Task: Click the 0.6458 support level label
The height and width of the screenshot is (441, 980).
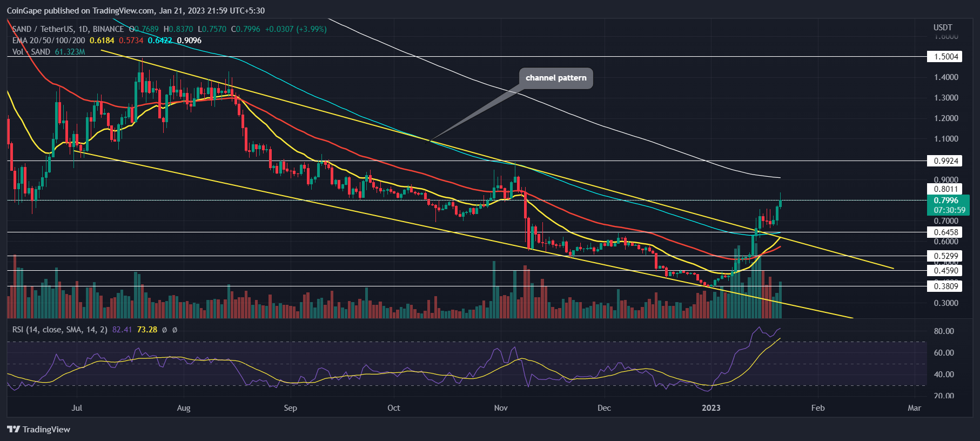Action: [x=945, y=232]
